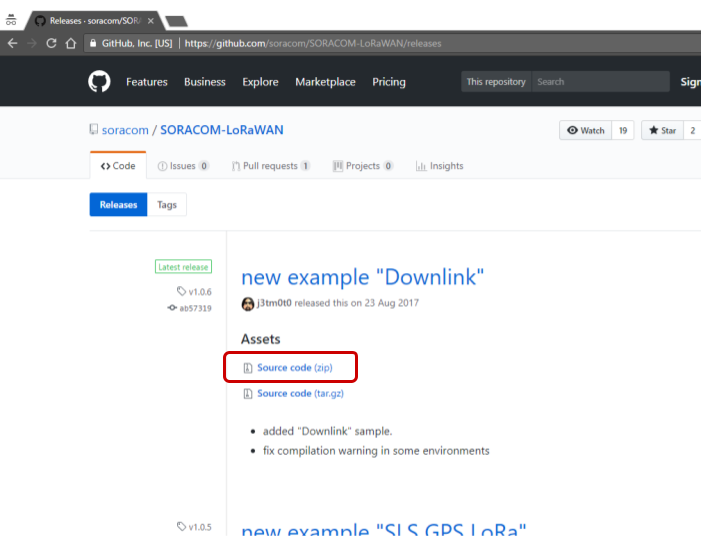Click the Latest release badge
The height and width of the screenshot is (536, 702).
click(x=183, y=267)
